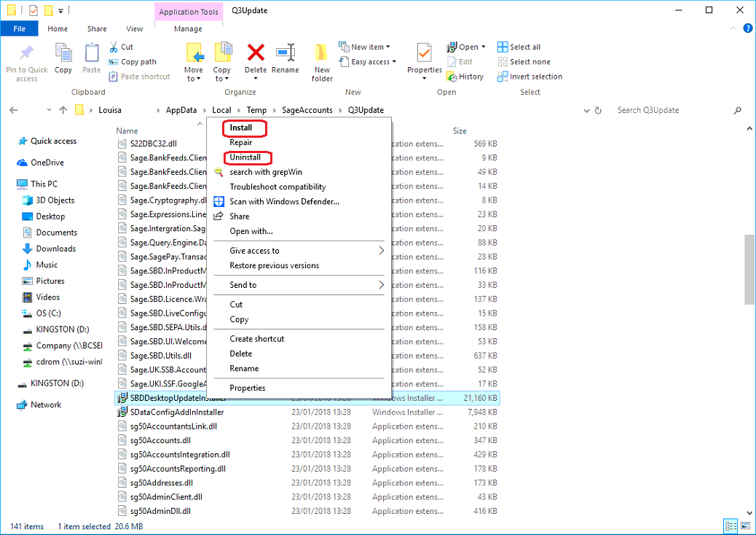The image size is (756, 535).
Task: Switch to the View ribbon tab
Action: 135,29
